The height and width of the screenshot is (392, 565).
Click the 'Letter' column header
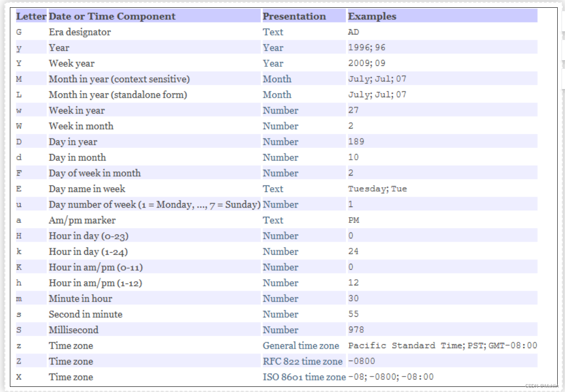coord(31,16)
